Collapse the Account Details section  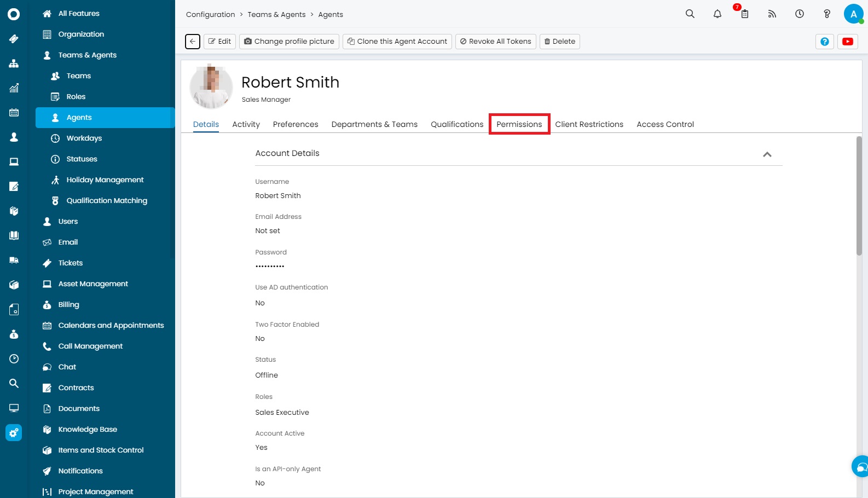[x=767, y=154]
